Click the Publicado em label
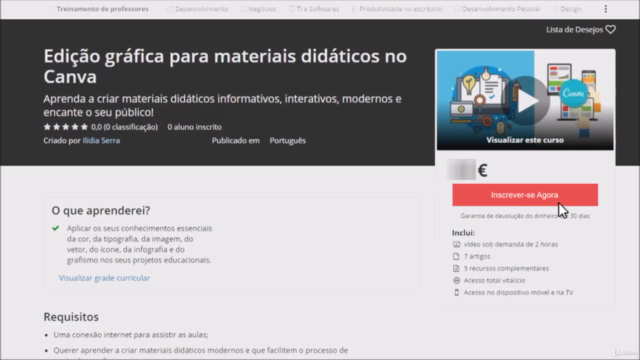Image resolution: width=640 pixels, height=360 pixels. [236, 140]
